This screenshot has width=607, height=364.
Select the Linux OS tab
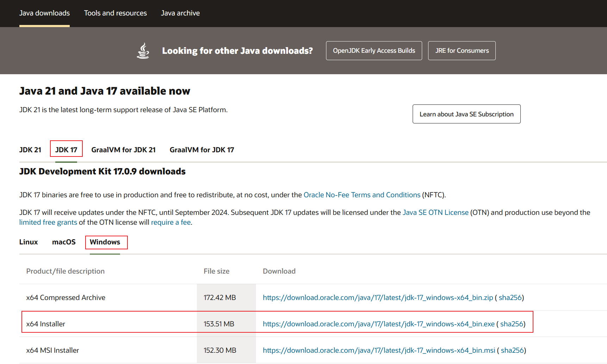29,242
